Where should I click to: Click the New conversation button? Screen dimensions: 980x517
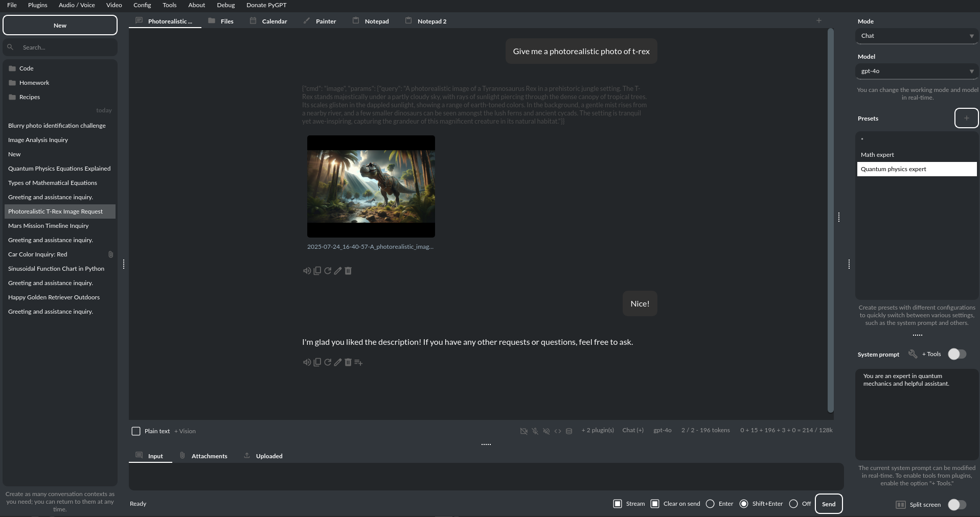[60, 25]
